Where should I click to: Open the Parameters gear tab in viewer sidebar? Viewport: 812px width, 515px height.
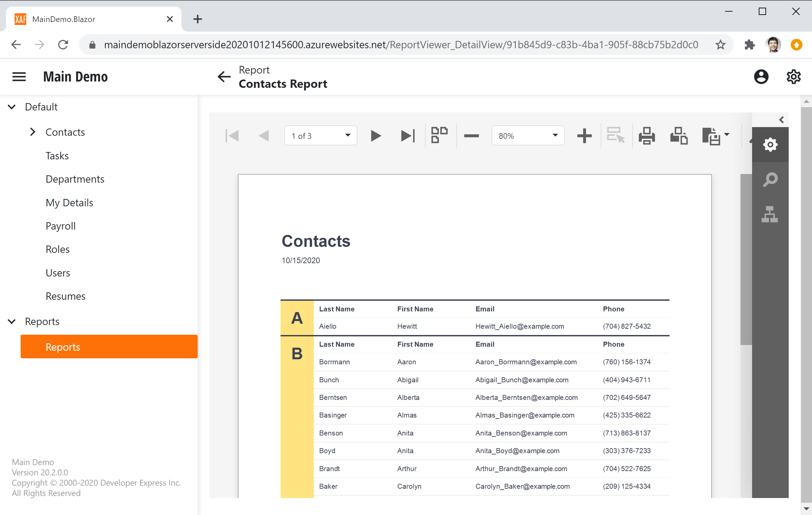coord(770,144)
